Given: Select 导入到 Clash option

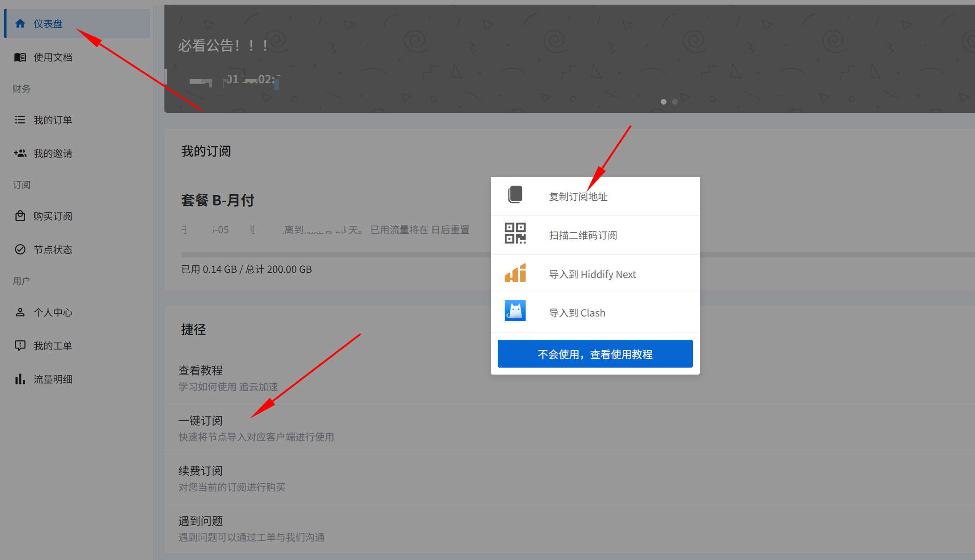Looking at the screenshot, I should [x=577, y=313].
